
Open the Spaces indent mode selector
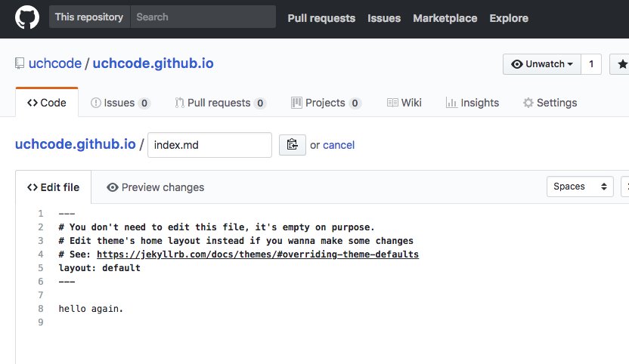tap(580, 187)
